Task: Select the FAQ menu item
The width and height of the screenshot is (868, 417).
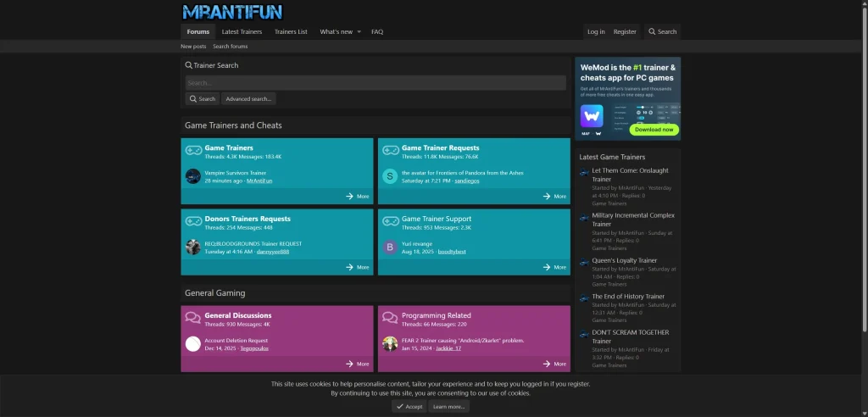Action: pos(377,32)
